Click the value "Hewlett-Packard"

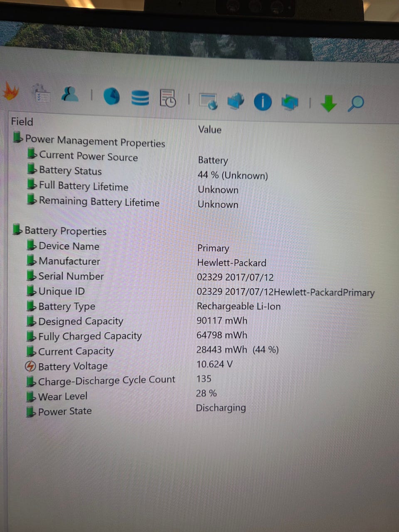pos(232,263)
